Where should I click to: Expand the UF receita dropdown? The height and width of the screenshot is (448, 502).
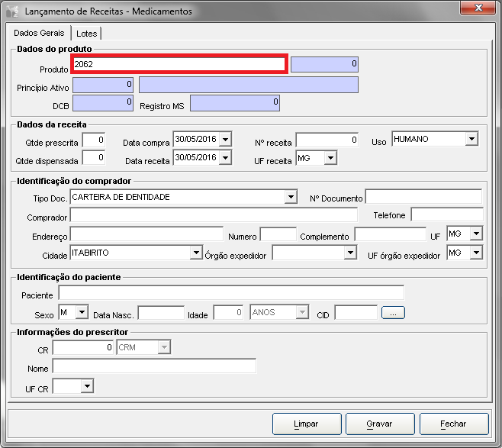coord(330,158)
